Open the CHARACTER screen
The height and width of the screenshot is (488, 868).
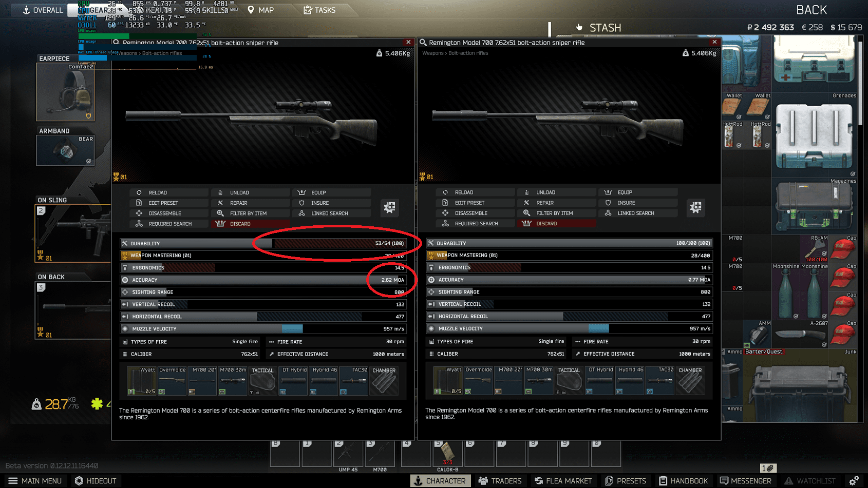tap(440, 481)
